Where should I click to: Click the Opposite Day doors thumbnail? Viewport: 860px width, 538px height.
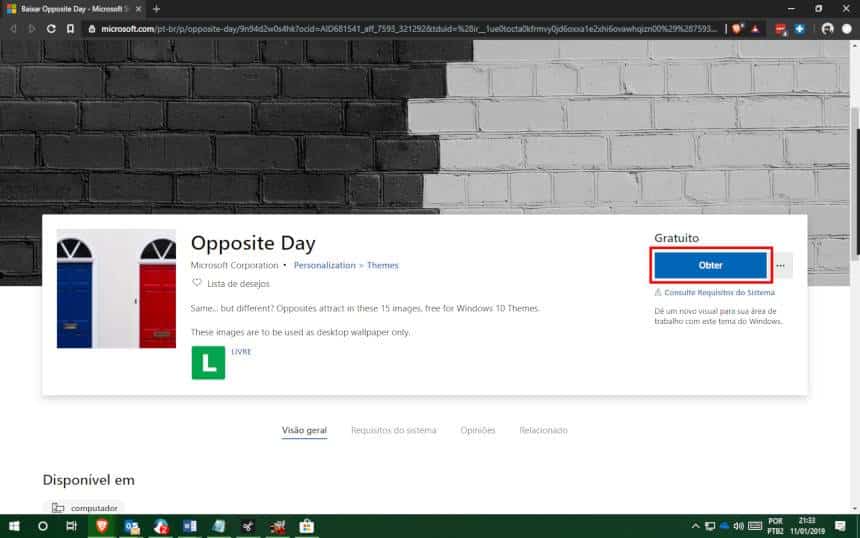(x=116, y=288)
